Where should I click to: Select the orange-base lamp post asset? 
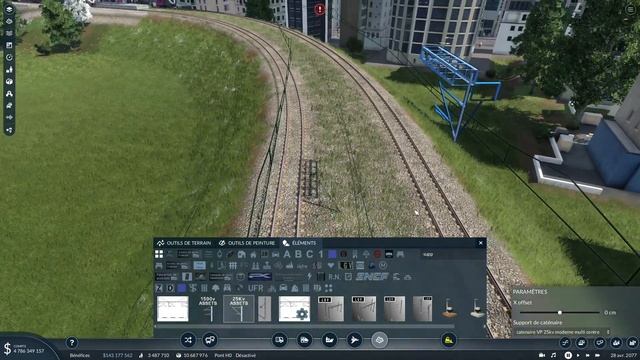[x=449, y=309]
